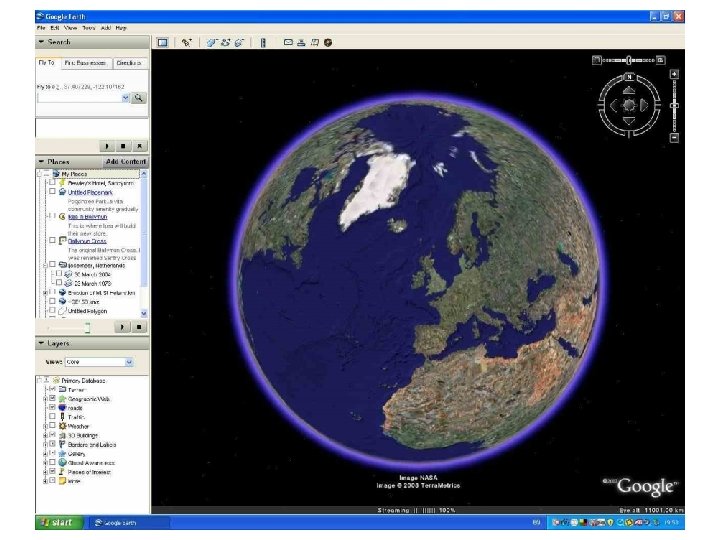
Task: Play tour in the Places panel
Action: click(x=122, y=327)
